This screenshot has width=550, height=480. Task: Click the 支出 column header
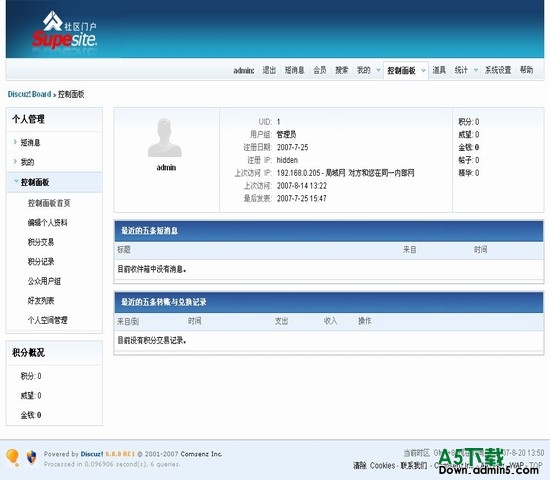click(x=281, y=321)
